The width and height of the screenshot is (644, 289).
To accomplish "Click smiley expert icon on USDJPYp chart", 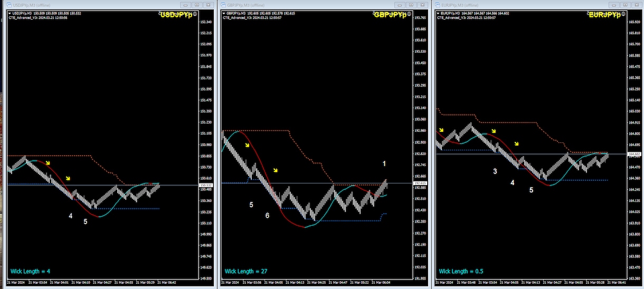I will coord(195,14).
